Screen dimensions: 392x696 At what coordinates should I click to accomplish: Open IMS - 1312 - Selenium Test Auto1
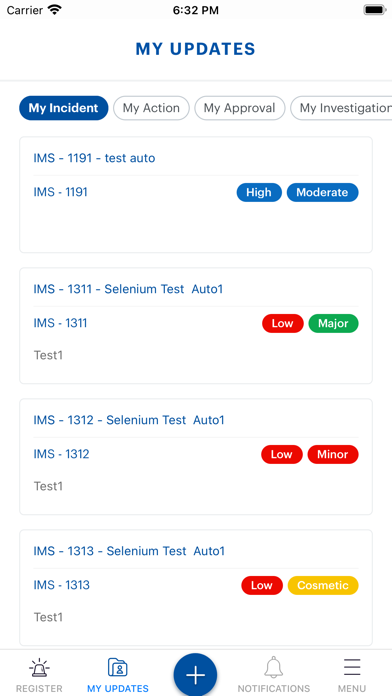coord(129,420)
